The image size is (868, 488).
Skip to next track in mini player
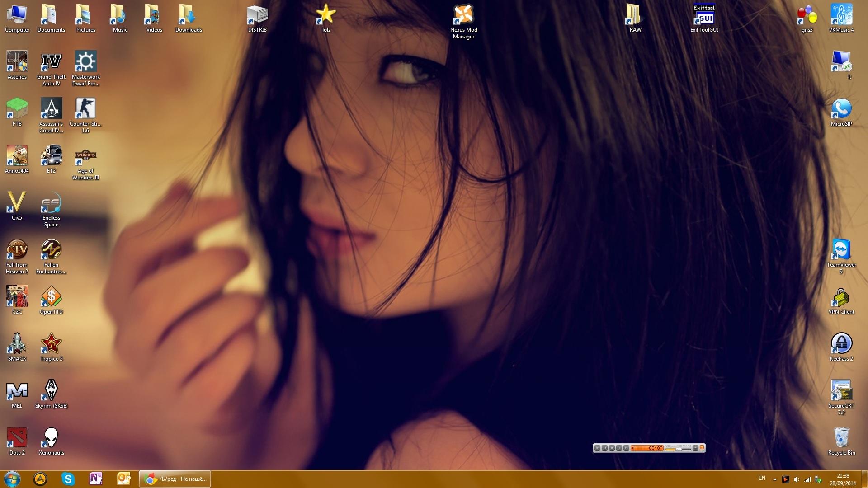pos(626,448)
